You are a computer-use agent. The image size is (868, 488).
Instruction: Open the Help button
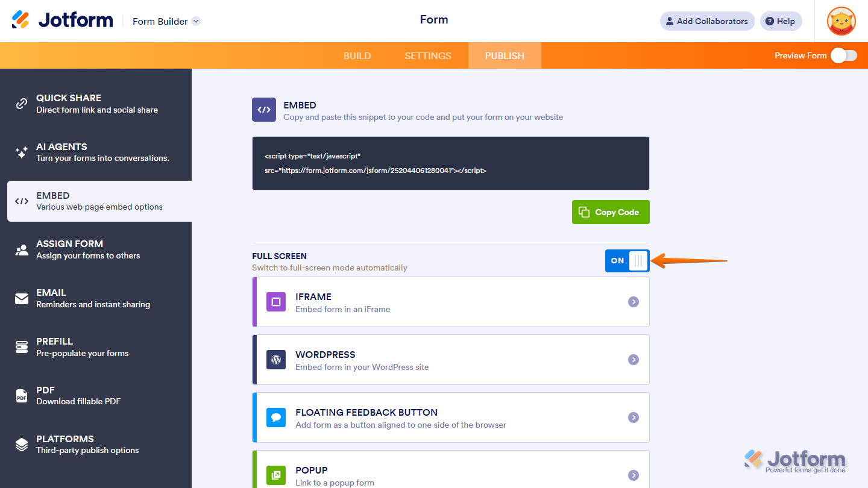click(x=781, y=21)
